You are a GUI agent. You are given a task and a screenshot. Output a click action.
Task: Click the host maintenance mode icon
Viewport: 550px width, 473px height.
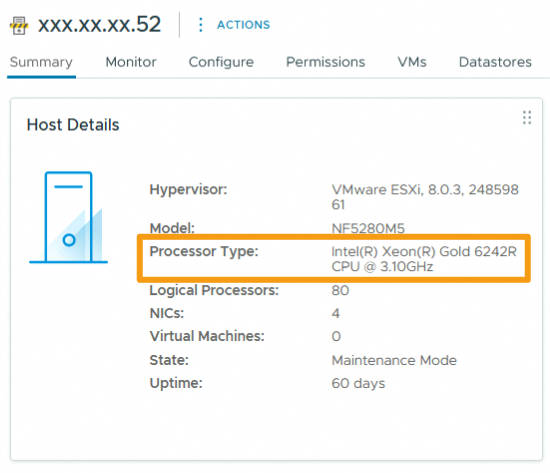[x=19, y=26]
